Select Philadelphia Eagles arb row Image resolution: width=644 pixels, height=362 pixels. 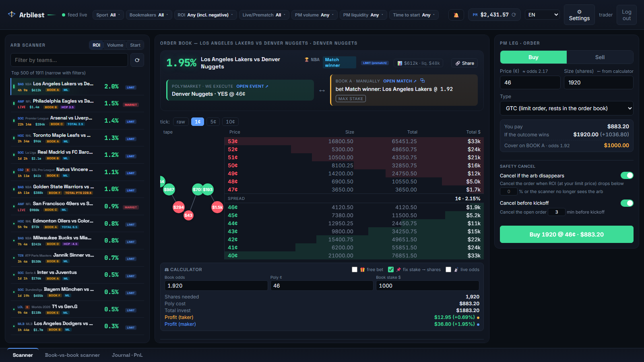click(x=77, y=104)
